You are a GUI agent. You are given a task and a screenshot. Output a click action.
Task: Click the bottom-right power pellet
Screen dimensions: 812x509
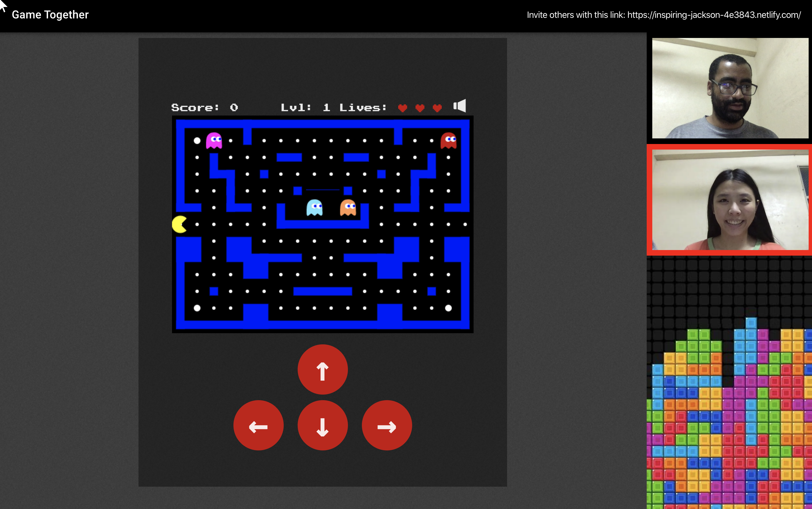(x=448, y=308)
